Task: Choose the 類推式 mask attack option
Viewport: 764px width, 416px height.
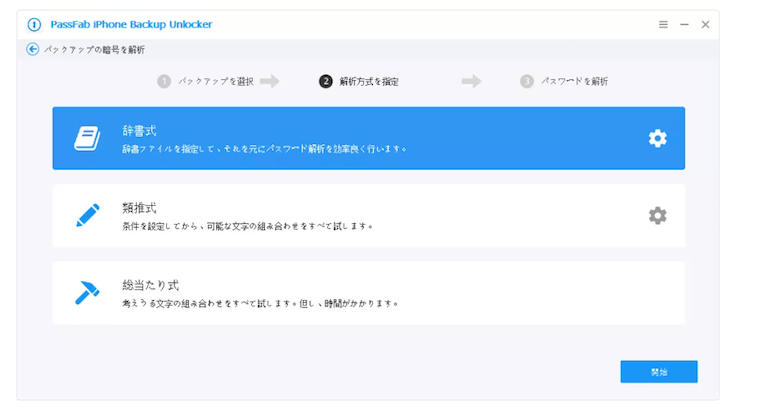Action: tap(369, 216)
